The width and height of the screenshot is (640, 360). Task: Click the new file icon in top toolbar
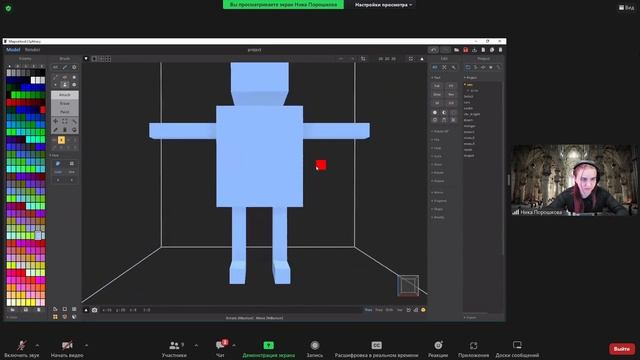tap(483, 50)
